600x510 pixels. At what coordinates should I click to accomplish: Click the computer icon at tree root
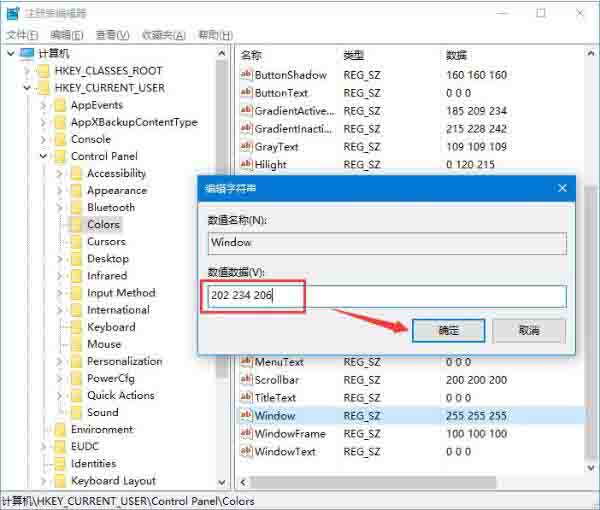(26, 53)
